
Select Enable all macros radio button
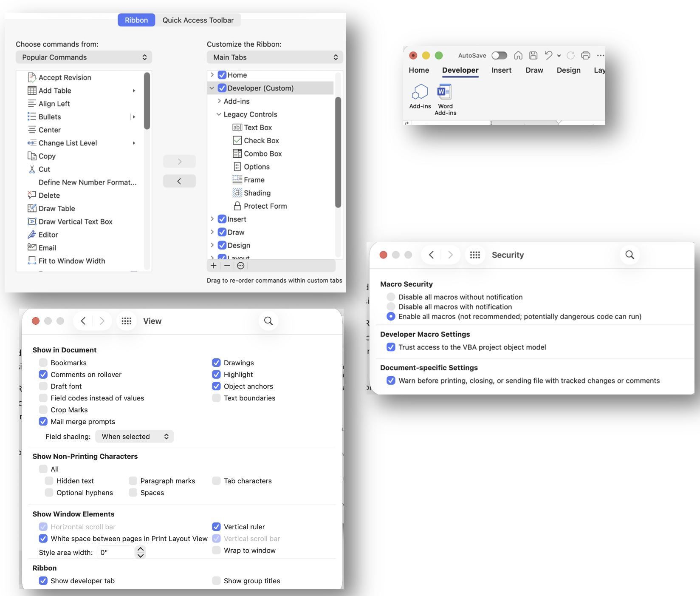coord(391,316)
